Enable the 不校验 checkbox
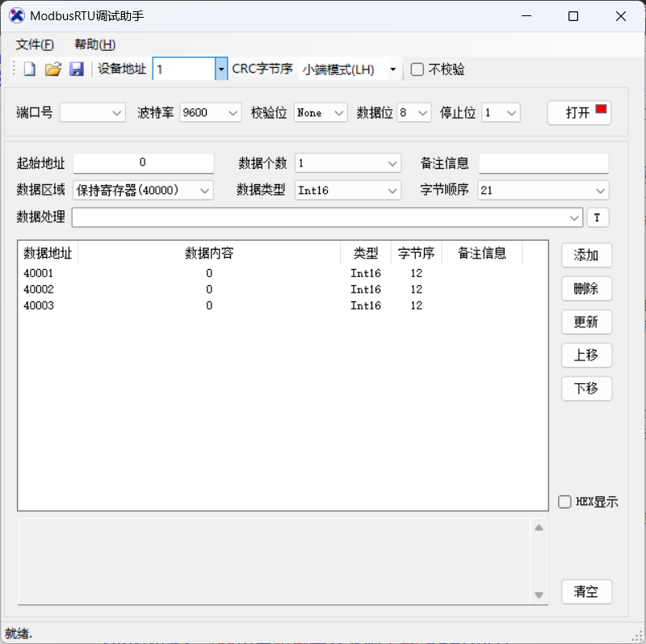Image resolution: width=646 pixels, height=644 pixels. coord(417,69)
